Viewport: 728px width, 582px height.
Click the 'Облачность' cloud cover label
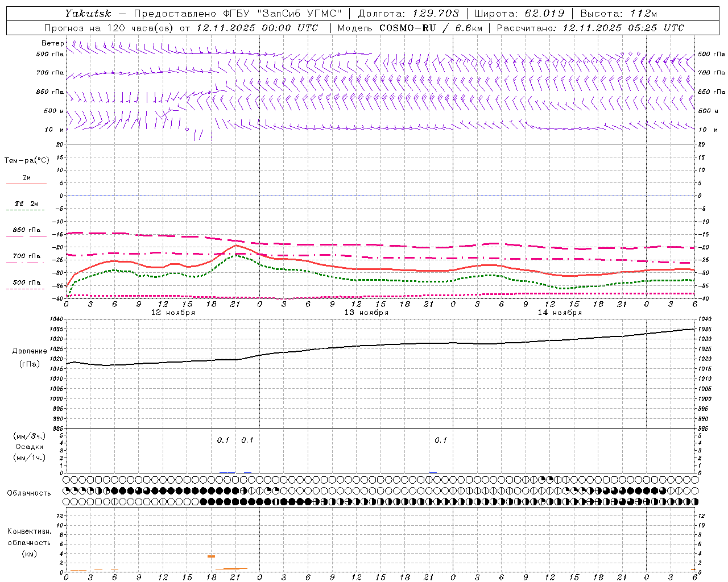(x=29, y=493)
